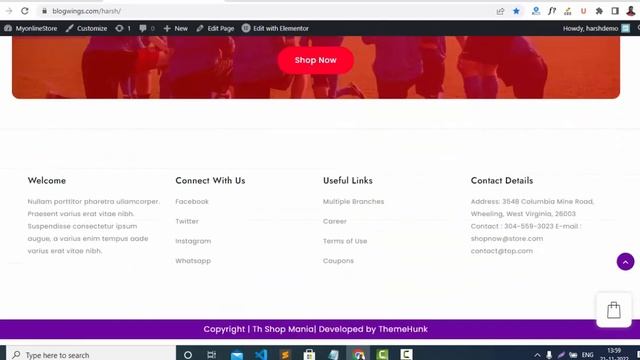Open green Camtasia icon on taskbar
This screenshot has height=360, width=640.
click(x=382, y=355)
